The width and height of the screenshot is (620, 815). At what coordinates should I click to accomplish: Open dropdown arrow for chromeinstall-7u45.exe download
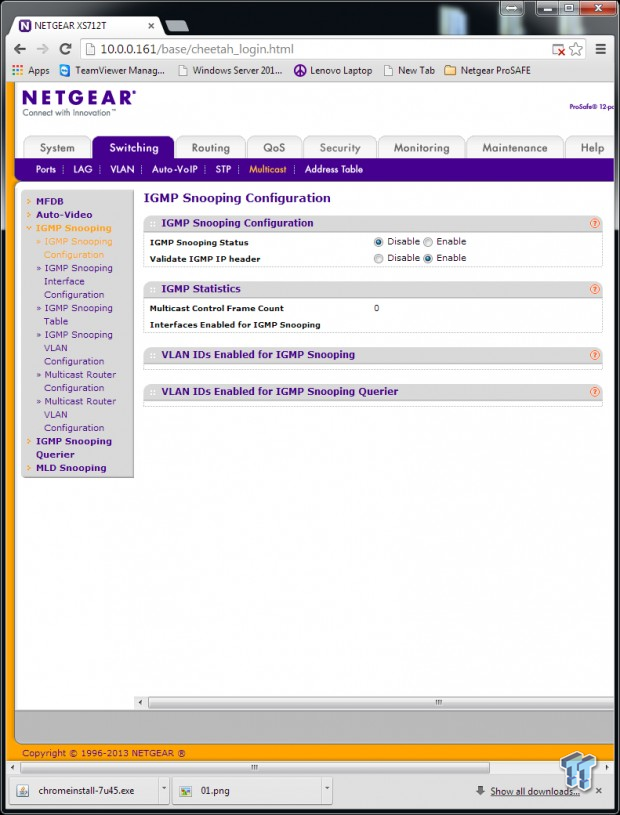pos(164,789)
